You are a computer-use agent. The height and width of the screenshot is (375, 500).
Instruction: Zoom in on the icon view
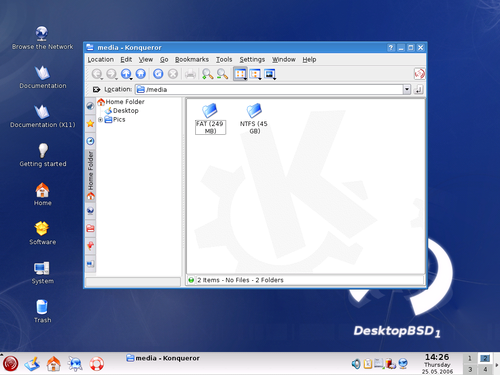(x=207, y=74)
